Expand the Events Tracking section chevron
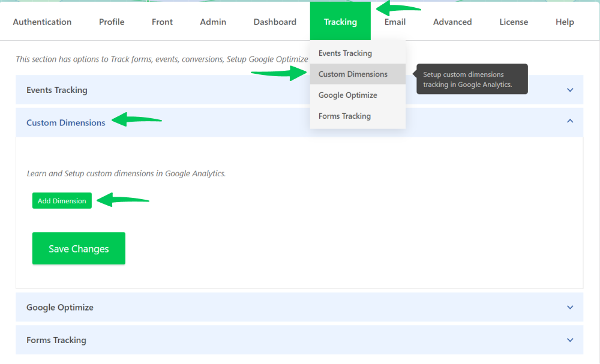The image size is (600, 364). [x=570, y=90]
